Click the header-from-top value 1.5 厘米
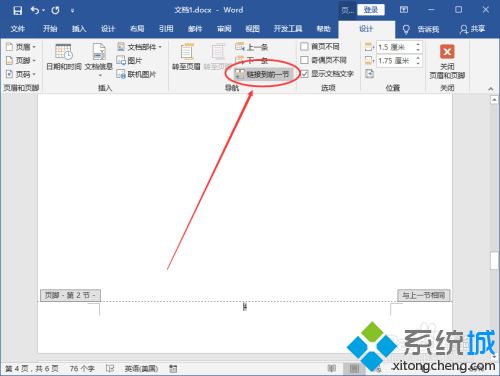 pos(395,47)
